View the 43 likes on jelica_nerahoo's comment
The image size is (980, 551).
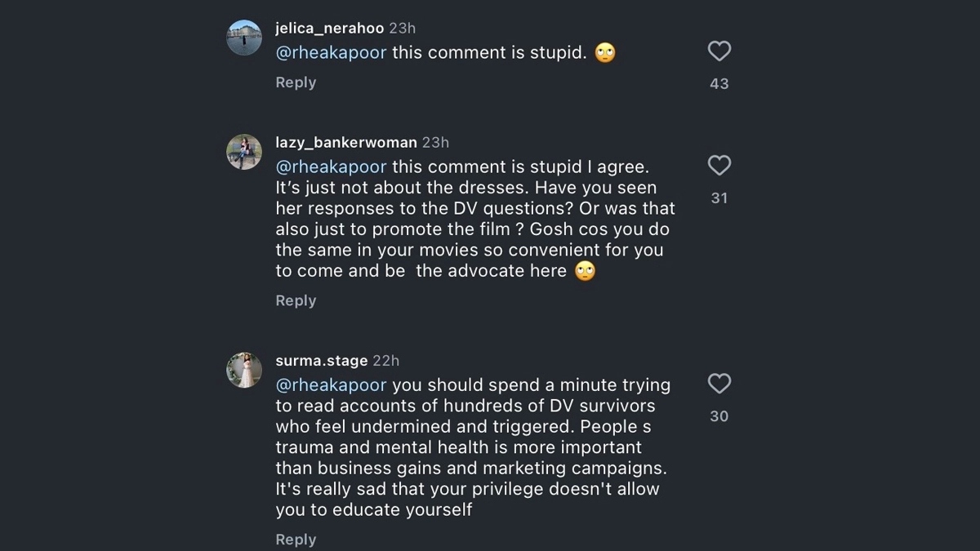719,84
